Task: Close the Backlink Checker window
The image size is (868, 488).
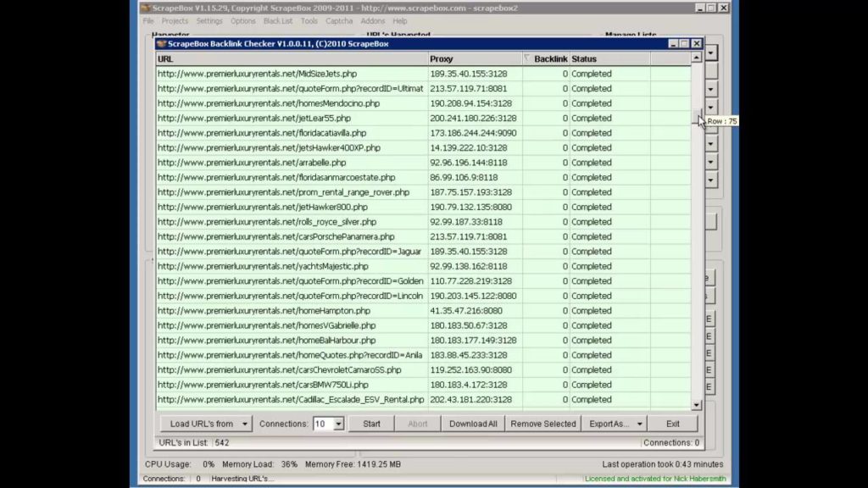Action: click(x=697, y=44)
